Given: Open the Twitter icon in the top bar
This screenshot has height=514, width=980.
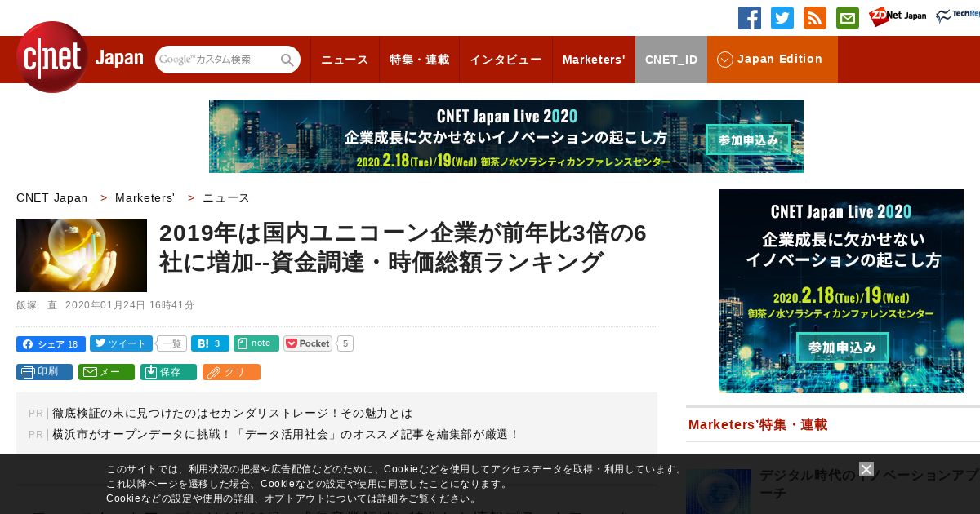Looking at the screenshot, I should (782, 18).
